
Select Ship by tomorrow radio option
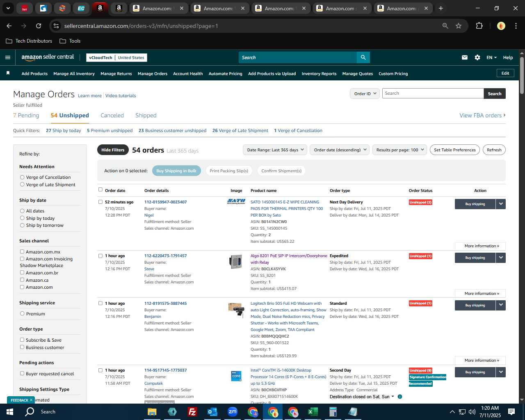coord(22,225)
